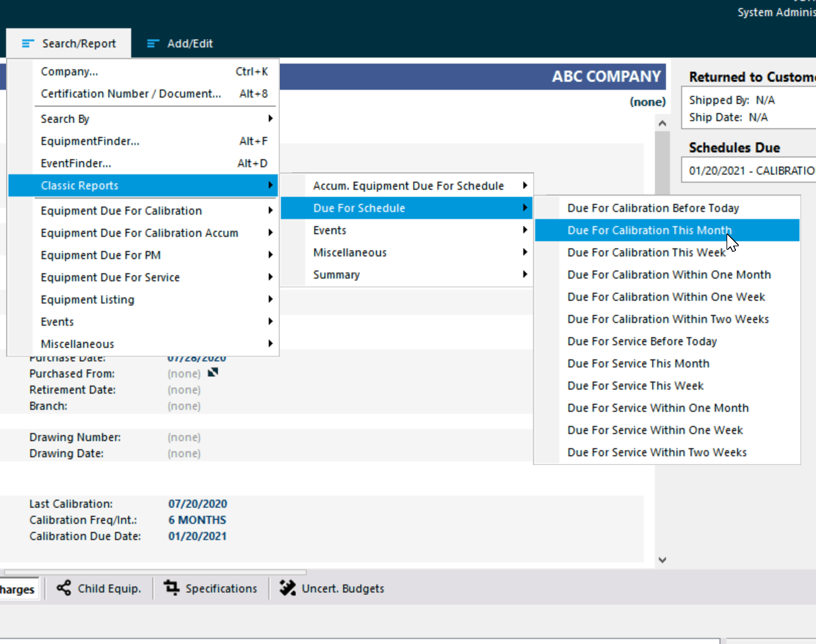This screenshot has width=816, height=644.
Task: Click the Search/Report menu icon
Action: pos(28,44)
